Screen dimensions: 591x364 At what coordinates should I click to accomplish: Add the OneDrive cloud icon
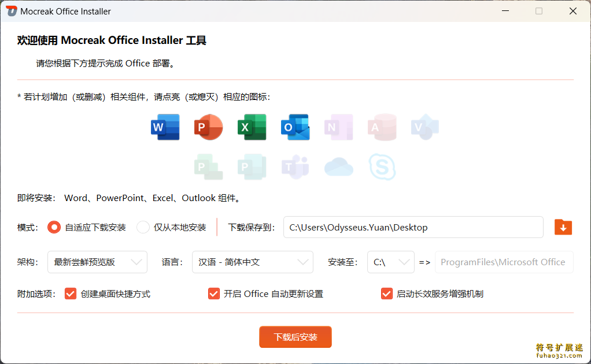[338, 167]
